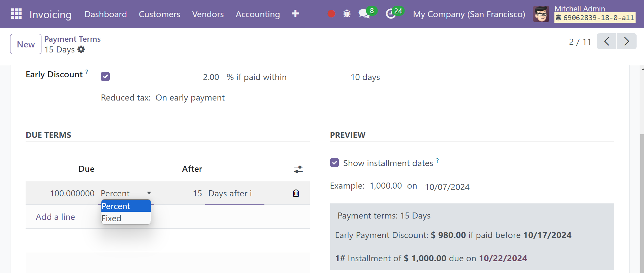
Task: Edit the 15 days after value
Action: click(x=197, y=193)
